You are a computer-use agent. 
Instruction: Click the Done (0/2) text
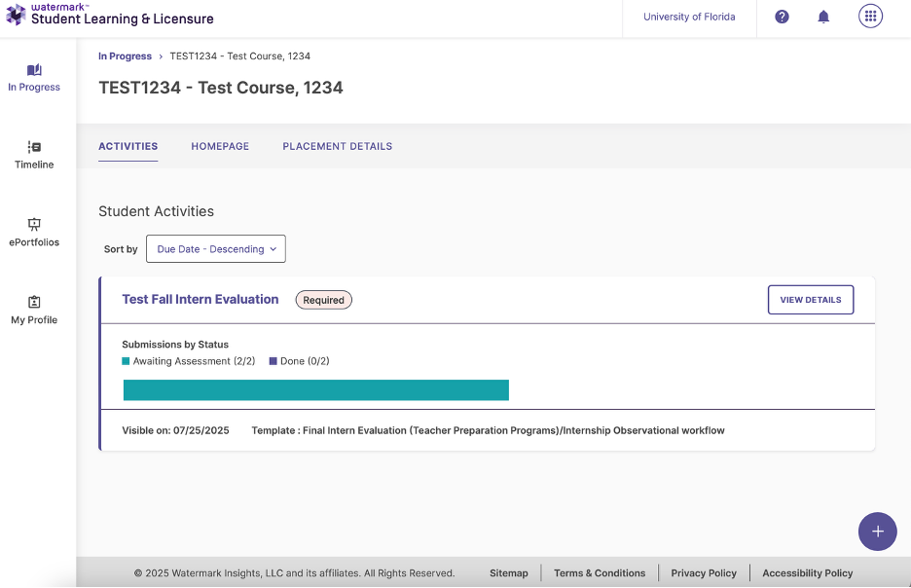tap(305, 361)
